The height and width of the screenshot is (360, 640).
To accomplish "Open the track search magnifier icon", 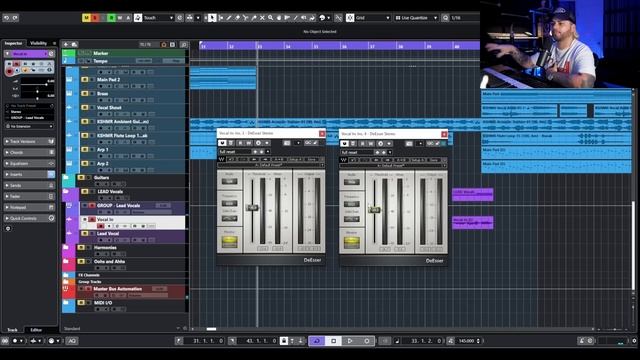I will [184, 44].
